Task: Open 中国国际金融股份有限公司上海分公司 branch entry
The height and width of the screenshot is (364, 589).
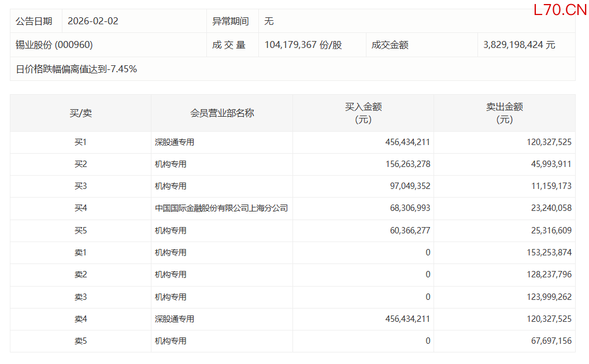Action: (x=221, y=209)
